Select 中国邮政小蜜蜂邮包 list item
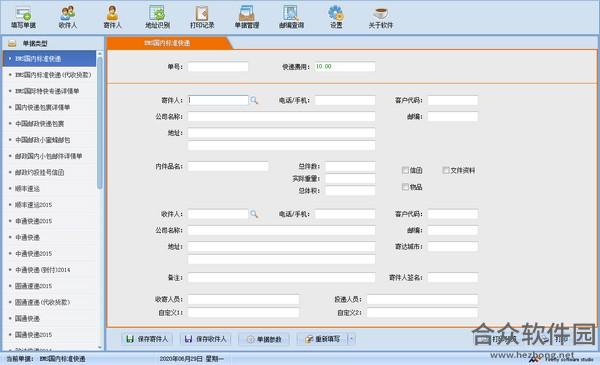The width and height of the screenshot is (600, 365). (x=49, y=140)
